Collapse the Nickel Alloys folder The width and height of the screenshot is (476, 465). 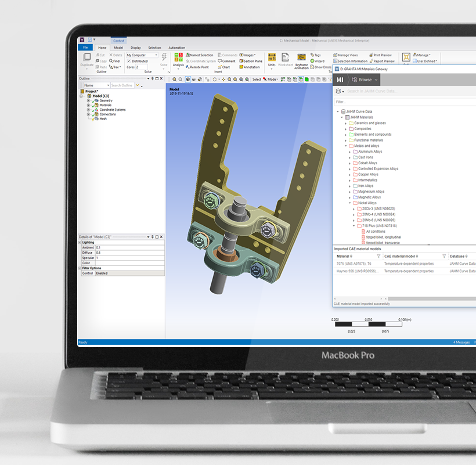(350, 203)
